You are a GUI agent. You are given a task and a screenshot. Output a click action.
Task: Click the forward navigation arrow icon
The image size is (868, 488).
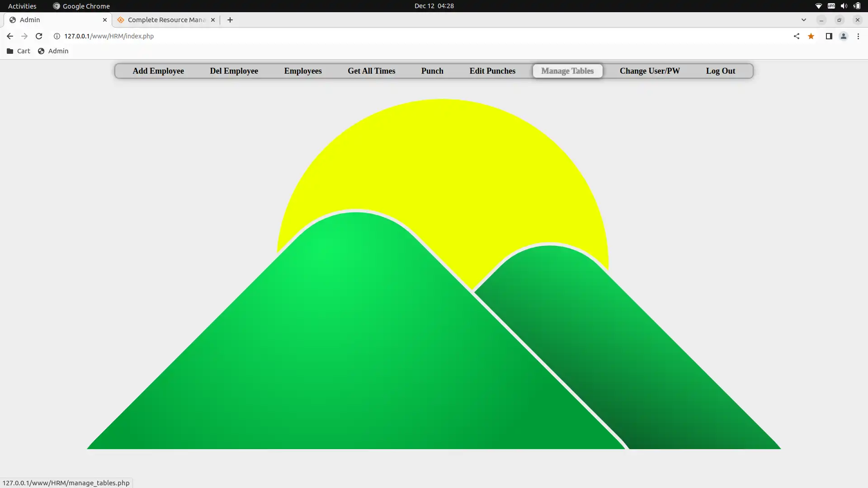tap(24, 36)
